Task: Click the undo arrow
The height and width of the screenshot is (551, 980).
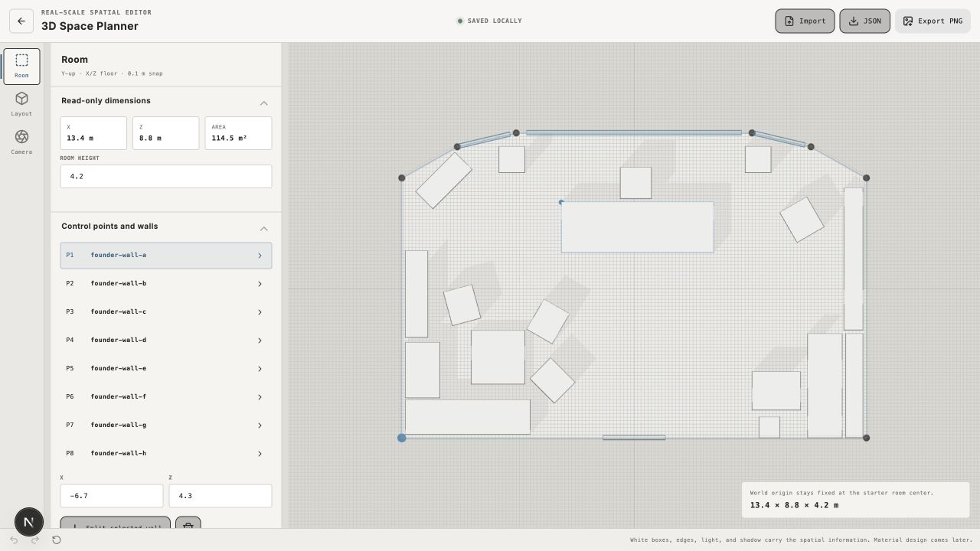Action: 14,540
